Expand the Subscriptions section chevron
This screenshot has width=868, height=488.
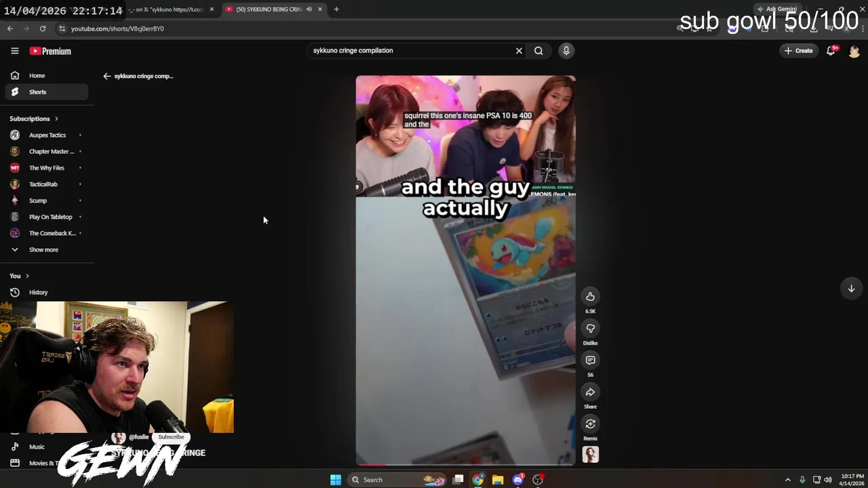point(56,119)
